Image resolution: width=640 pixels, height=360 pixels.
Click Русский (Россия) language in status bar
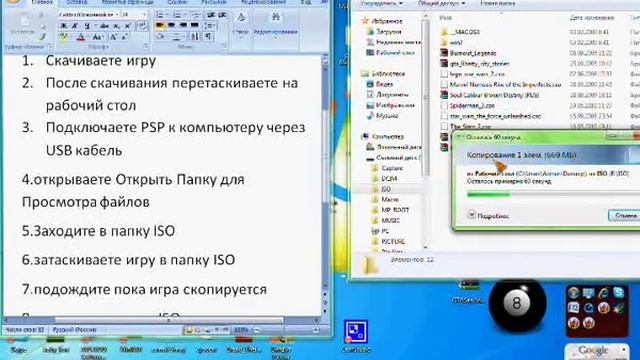pyautogui.click(x=74, y=329)
